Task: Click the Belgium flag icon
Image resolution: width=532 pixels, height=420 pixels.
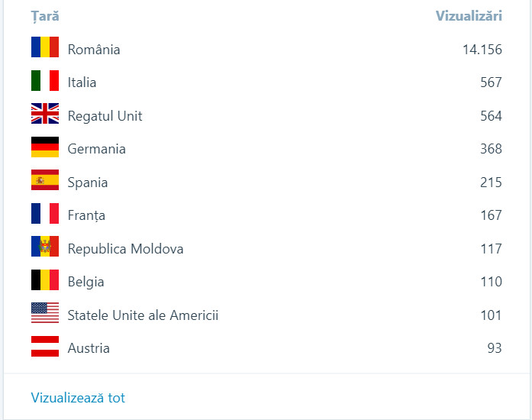Action: tap(45, 280)
